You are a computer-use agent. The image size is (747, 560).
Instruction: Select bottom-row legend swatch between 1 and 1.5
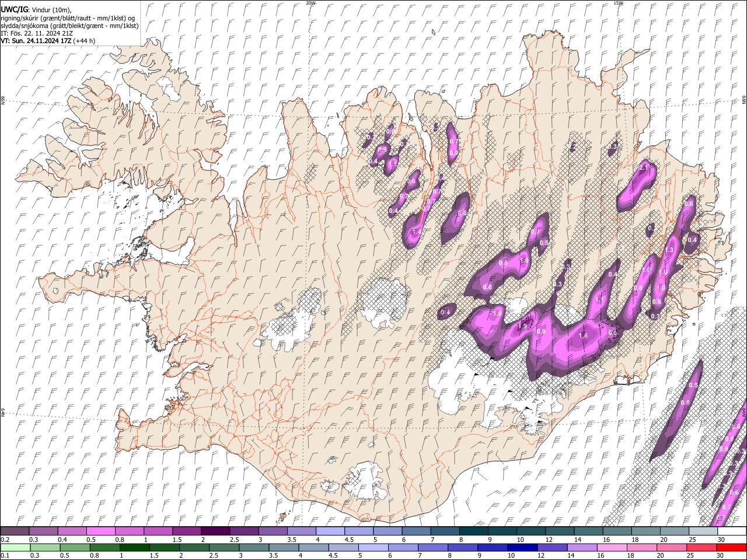[x=134, y=547]
